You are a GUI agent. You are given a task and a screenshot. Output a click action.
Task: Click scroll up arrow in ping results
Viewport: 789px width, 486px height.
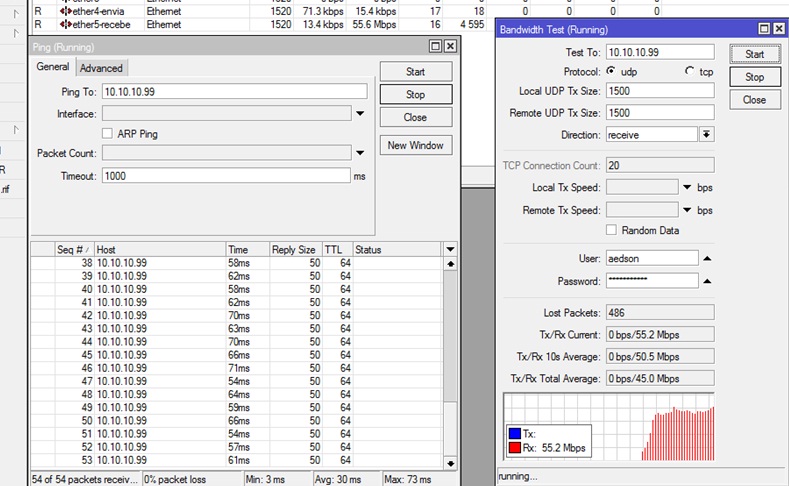pos(450,264)
